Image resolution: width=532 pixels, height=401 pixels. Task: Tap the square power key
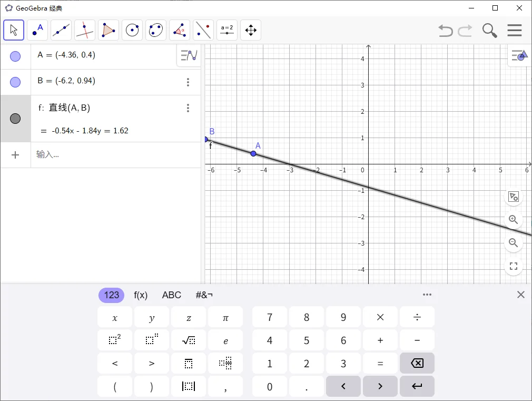click(x=115, y=340)
